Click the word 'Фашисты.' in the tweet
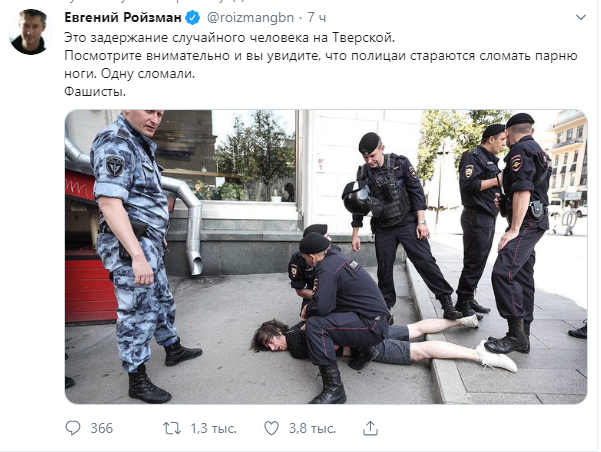The image size is (601, 452). (x=95, y=92)
